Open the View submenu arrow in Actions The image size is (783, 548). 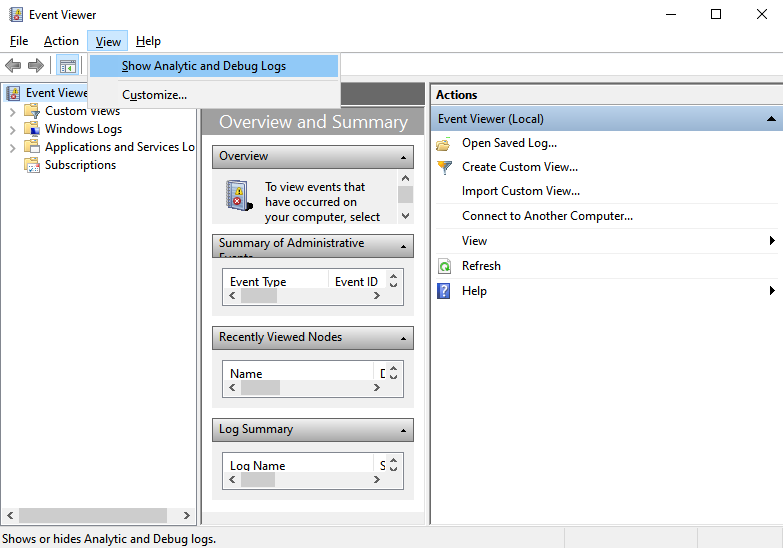(772, 241)
